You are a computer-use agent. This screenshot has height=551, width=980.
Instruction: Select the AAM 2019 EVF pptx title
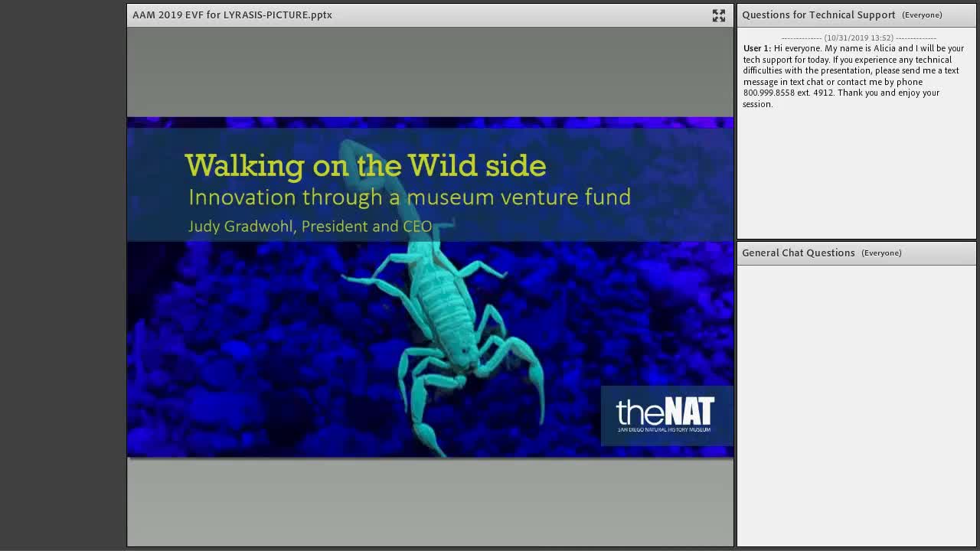(232, 15)
